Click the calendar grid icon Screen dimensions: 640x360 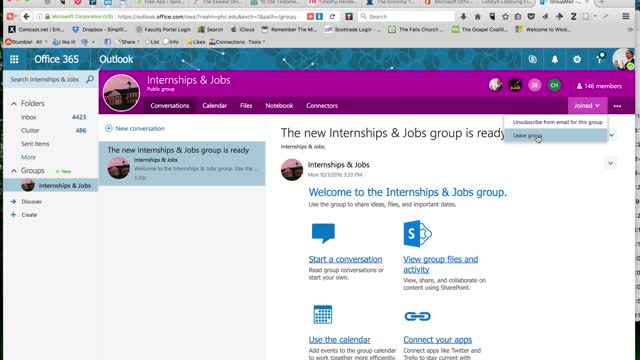click(322, 315)
